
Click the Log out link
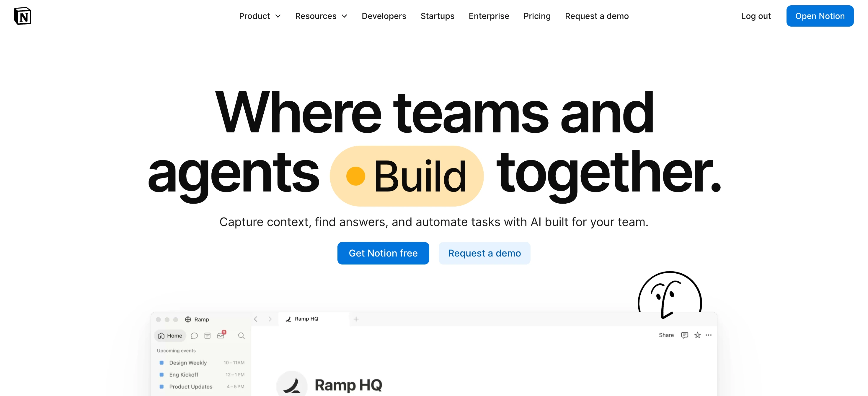tap(756, 16)
